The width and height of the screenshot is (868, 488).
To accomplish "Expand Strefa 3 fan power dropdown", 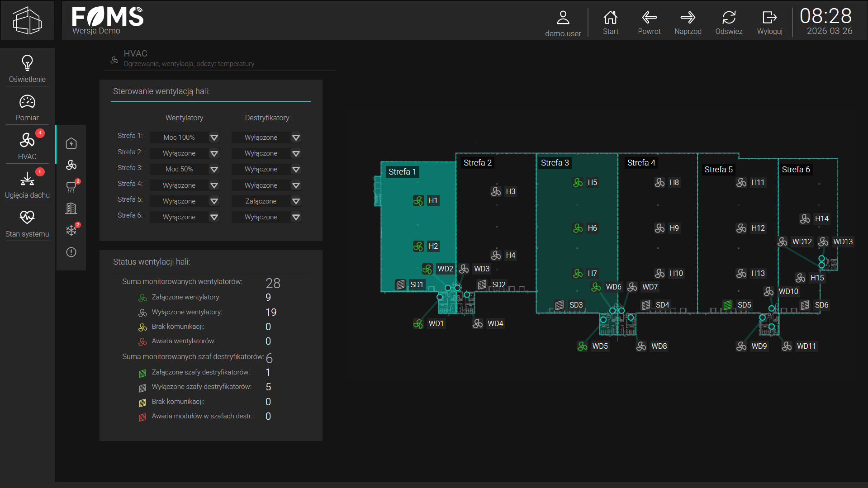I will tap(214, 170).
